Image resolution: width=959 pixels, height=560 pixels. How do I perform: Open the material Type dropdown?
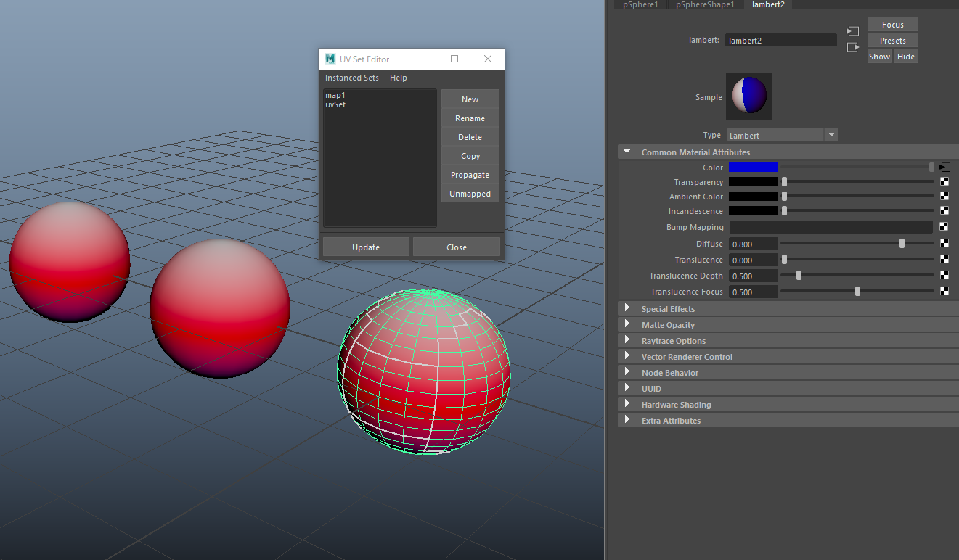pos(783,135)
